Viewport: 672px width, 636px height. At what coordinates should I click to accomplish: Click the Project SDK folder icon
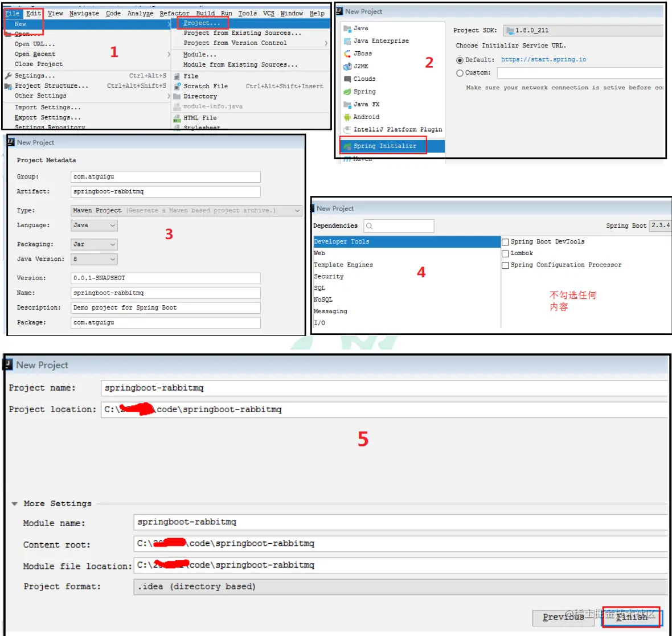[510, 30]
